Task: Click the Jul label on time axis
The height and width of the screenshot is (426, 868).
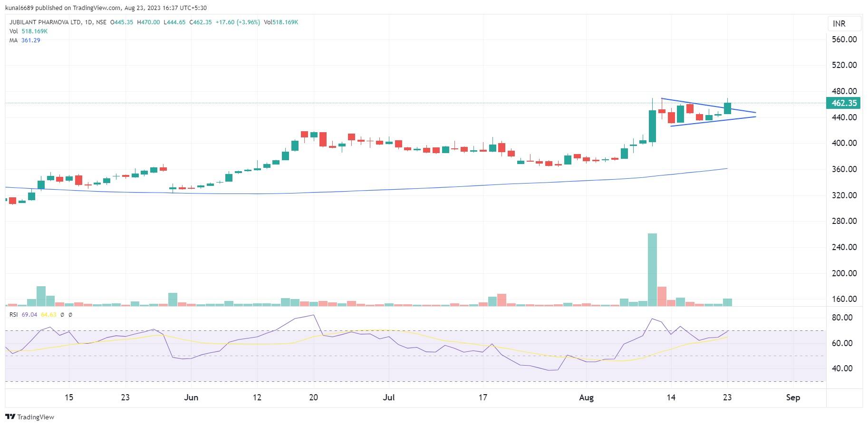Action: (389, 397)
